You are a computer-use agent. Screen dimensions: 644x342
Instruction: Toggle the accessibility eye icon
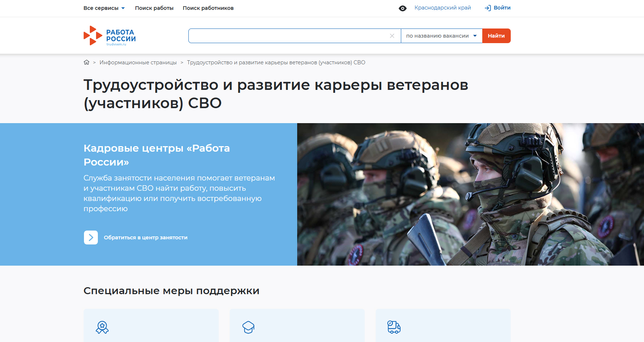point(403,8)
